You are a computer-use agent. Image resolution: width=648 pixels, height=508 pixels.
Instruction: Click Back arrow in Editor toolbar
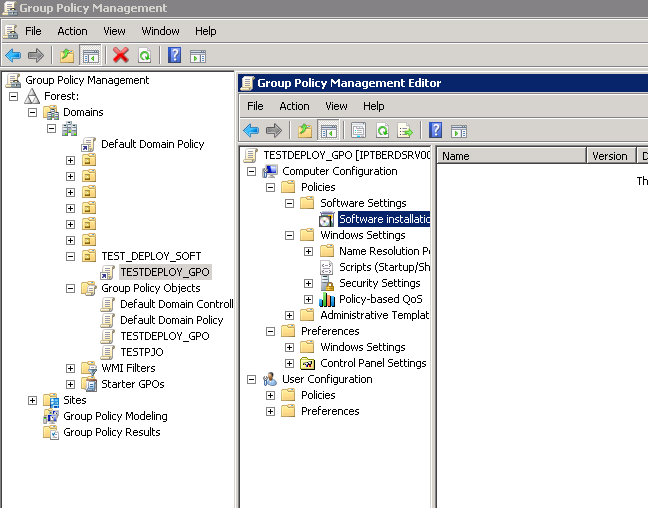(251, 131)
